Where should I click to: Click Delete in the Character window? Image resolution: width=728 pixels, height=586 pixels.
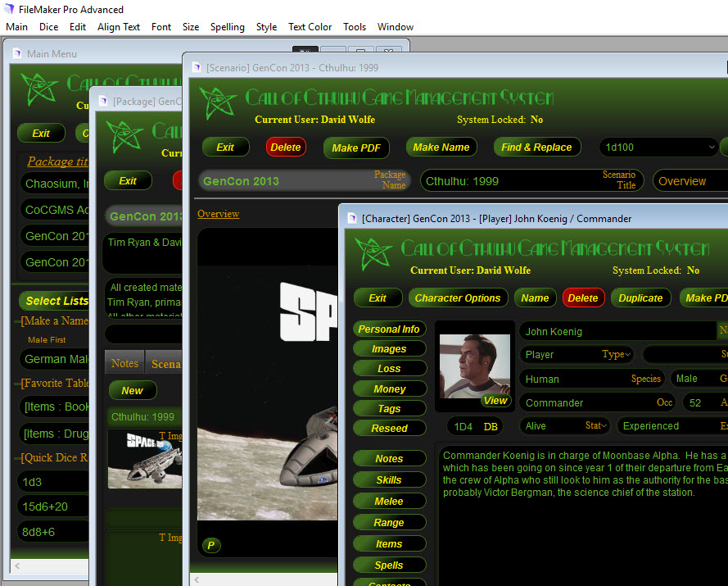(x=583, y=298)
